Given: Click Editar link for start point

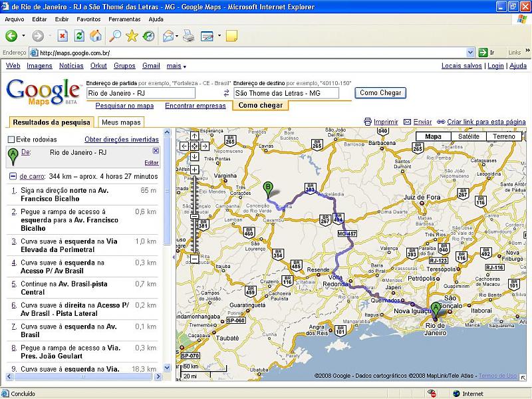Looking at the screenshot, I should point(152,163).
